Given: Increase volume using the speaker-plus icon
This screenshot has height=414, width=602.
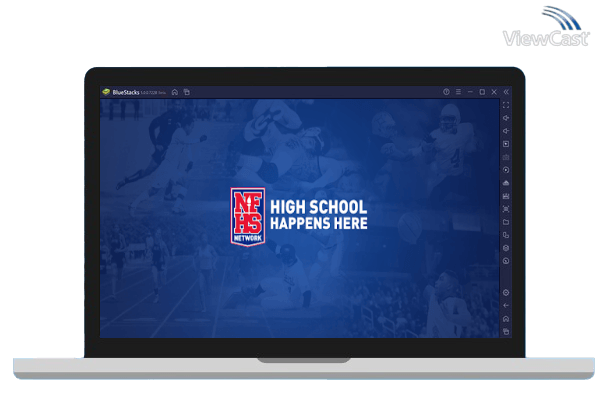Looking at the screenshot, I should [506, 118].
